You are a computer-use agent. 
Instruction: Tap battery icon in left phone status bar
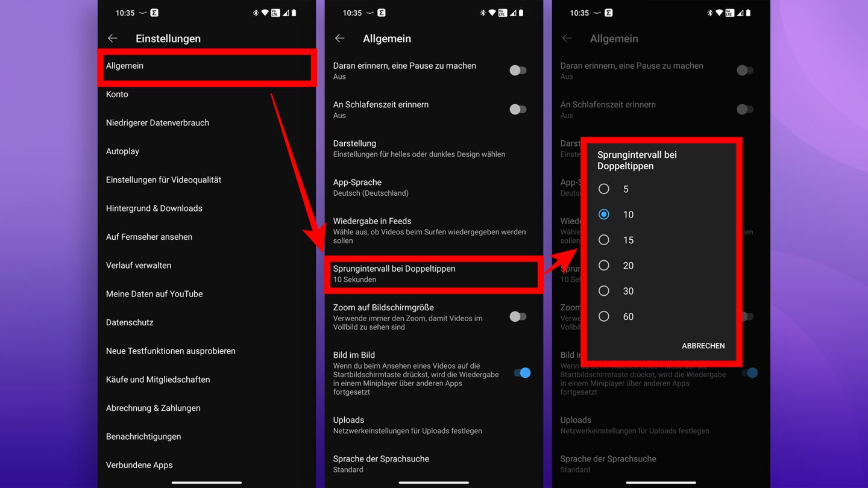294,13
